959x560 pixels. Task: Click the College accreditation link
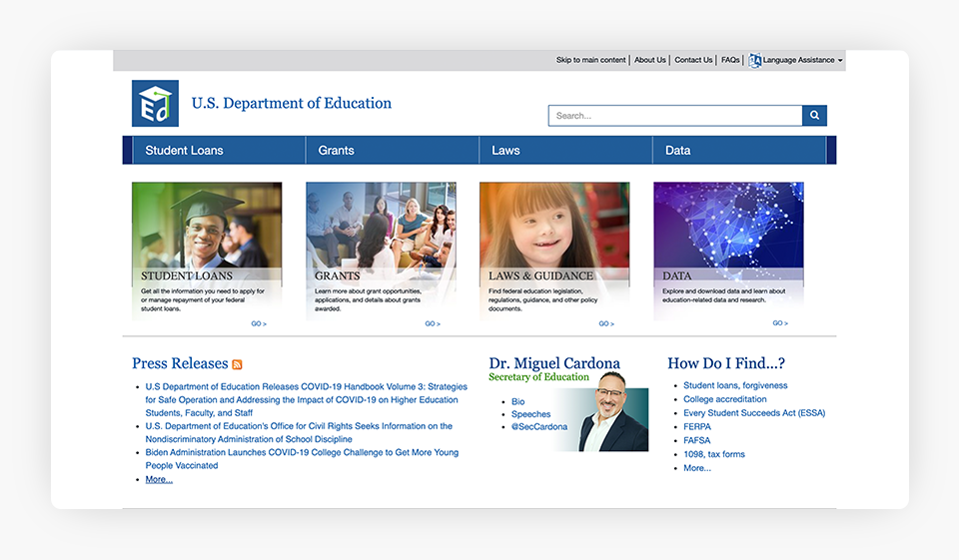click(x=725, y=399)
